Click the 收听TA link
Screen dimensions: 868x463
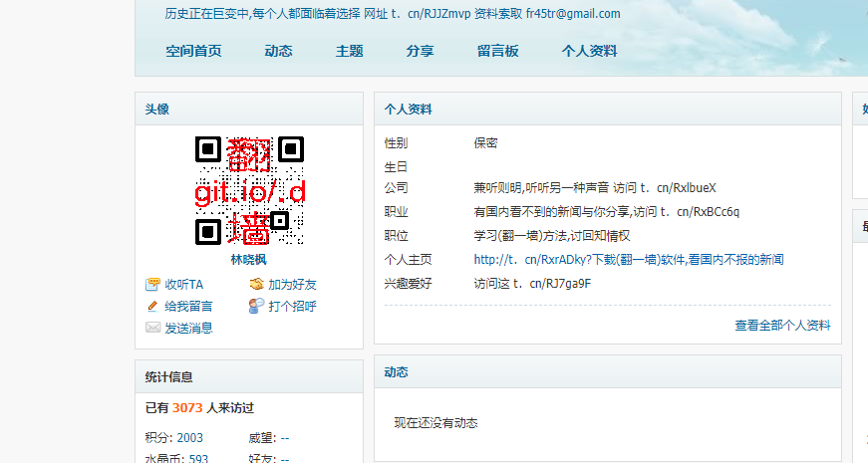click(x=183, y=285)
